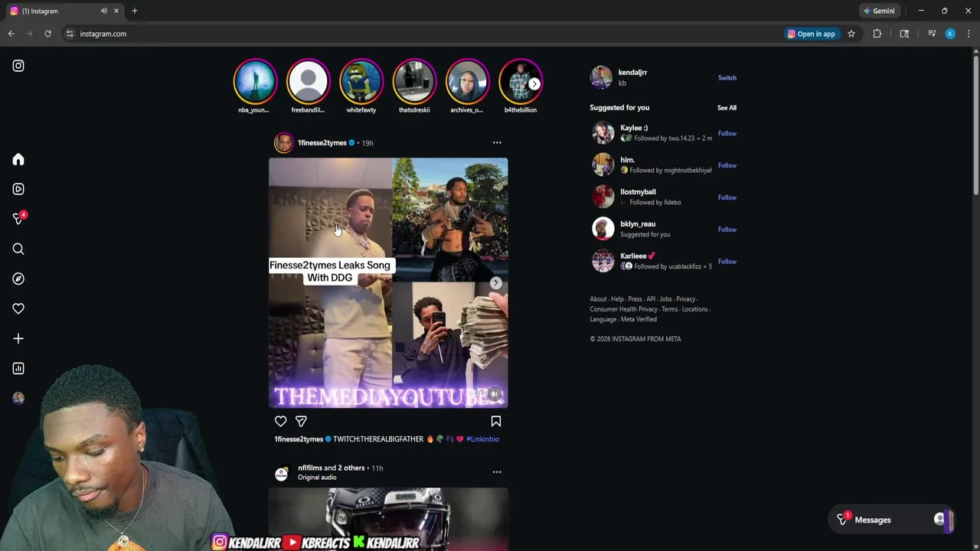Reload the page

(47, 34)
